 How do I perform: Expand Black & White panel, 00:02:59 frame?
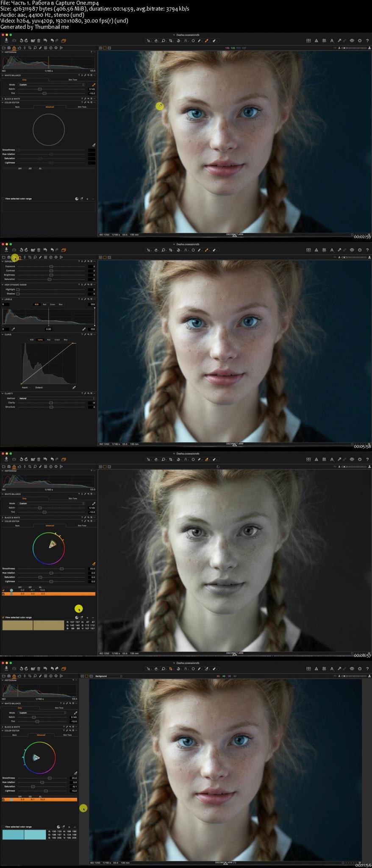tap(3, 99)
